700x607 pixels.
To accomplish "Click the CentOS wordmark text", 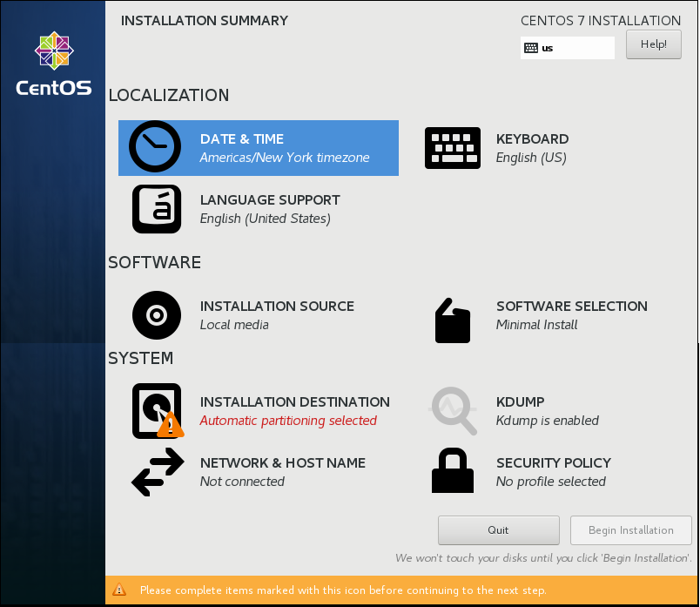I will pos(54,88).
